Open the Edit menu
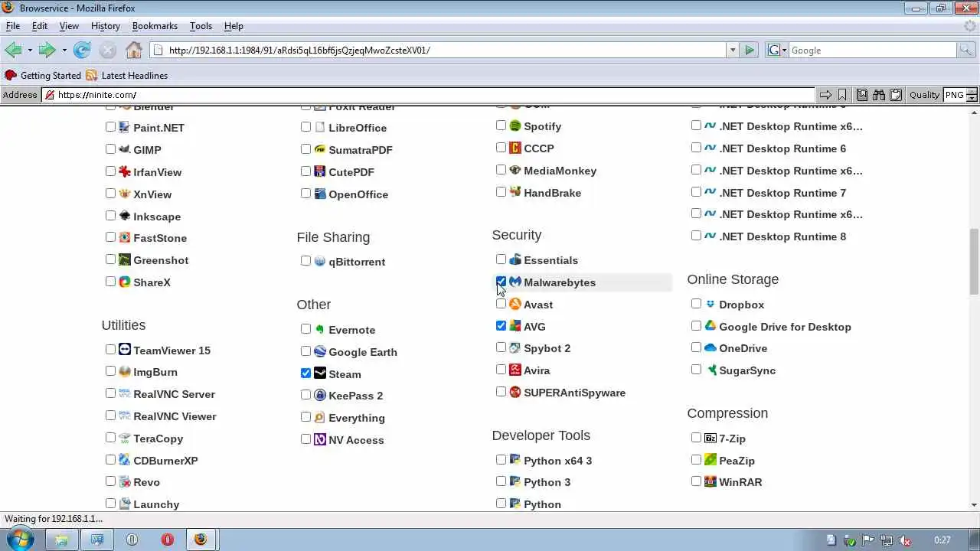Image resolution: width=980 pixels, height=551 pixels. (40, 26)
